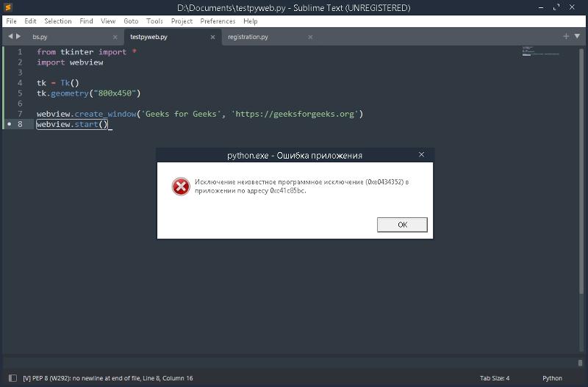The height and width of the screenshot is (387, 588).
Task: Open the Preferences menu
Action: (218, 21)
